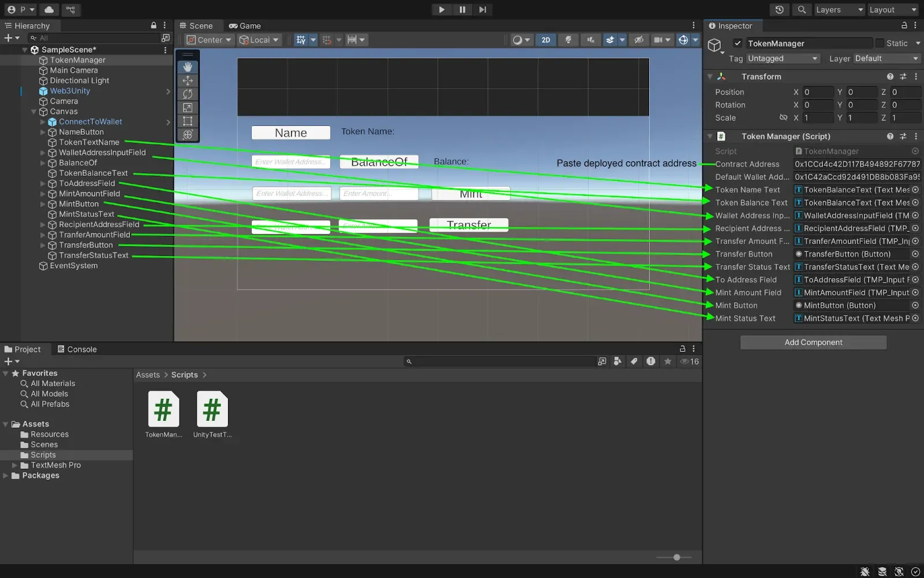Viewport: 924px width, 578px height.
Task: Switch to the Game tab
Action: click(x=245, y=26)
